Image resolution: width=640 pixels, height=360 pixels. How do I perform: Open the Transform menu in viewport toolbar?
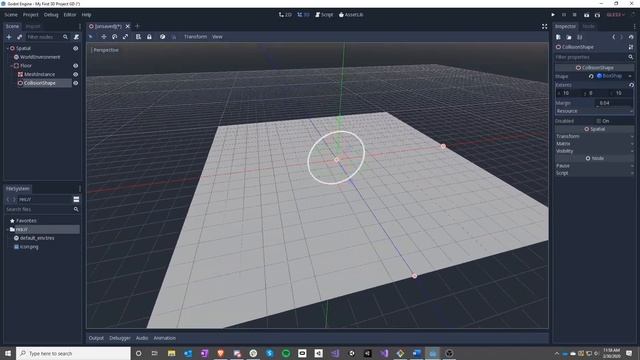pyautogui.click(x=195, y=37)
